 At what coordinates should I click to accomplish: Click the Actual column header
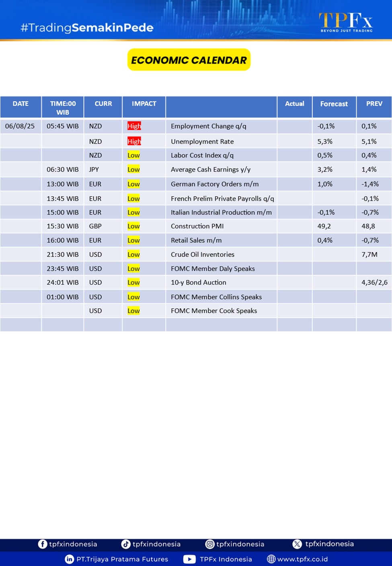[x=295, y=107]
